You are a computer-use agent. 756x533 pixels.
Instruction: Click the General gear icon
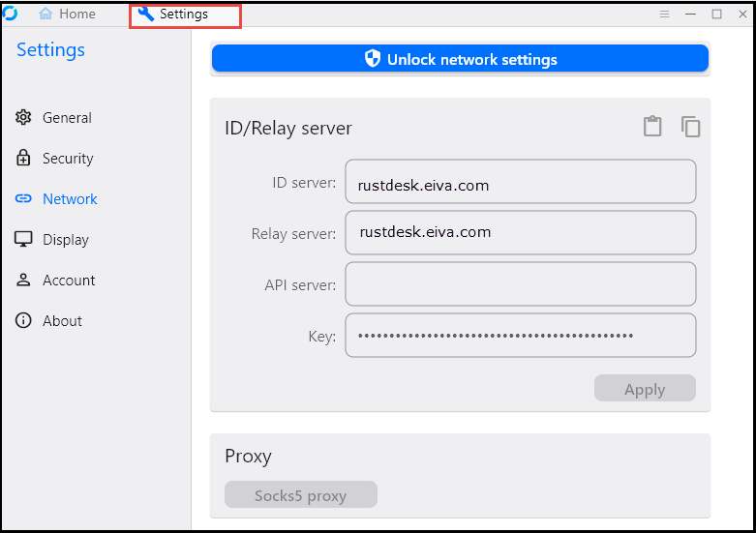coord(23,117)
